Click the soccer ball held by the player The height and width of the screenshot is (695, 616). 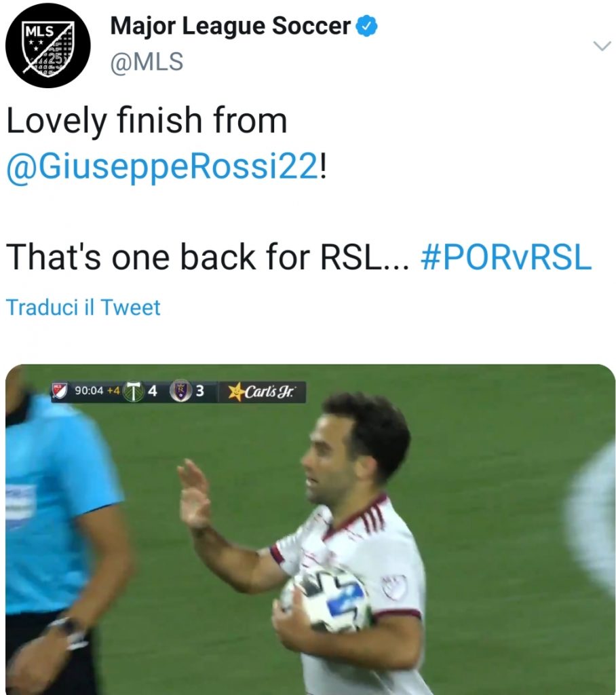tap(325, 601)
